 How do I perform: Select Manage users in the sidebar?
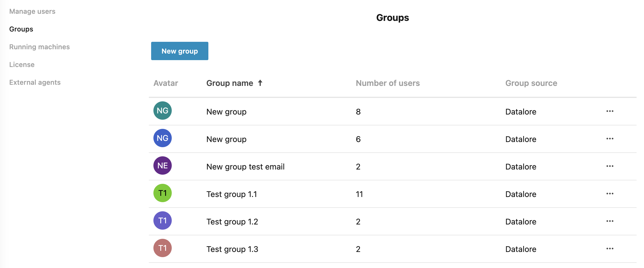pyautogui.click(x=32, y=11)
